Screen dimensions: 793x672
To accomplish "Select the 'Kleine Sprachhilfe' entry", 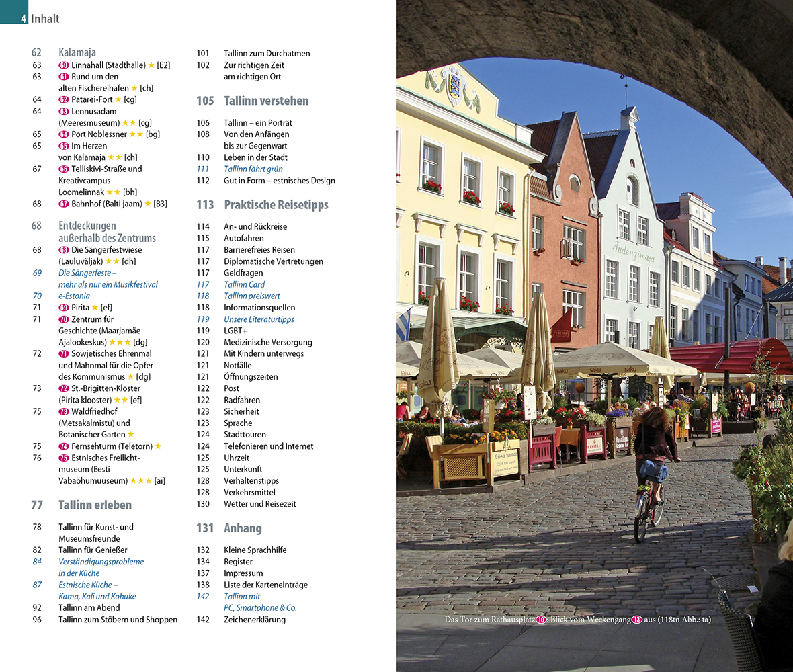I will tap(255, 550).
